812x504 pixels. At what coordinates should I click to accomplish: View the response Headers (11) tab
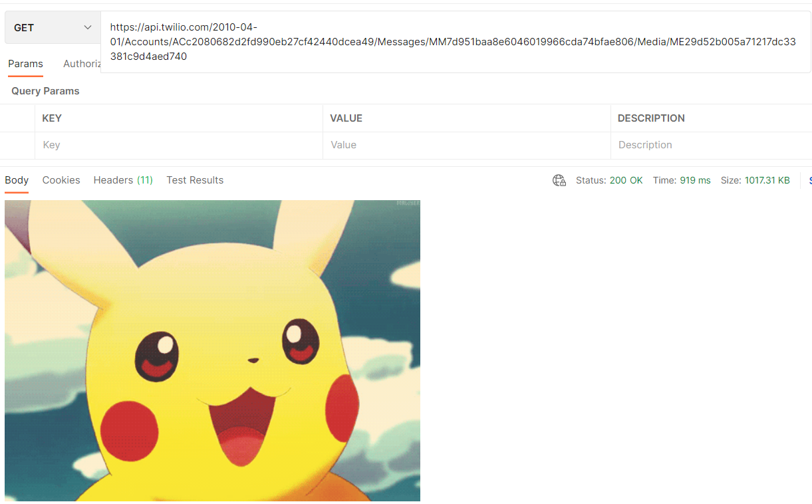123,180
